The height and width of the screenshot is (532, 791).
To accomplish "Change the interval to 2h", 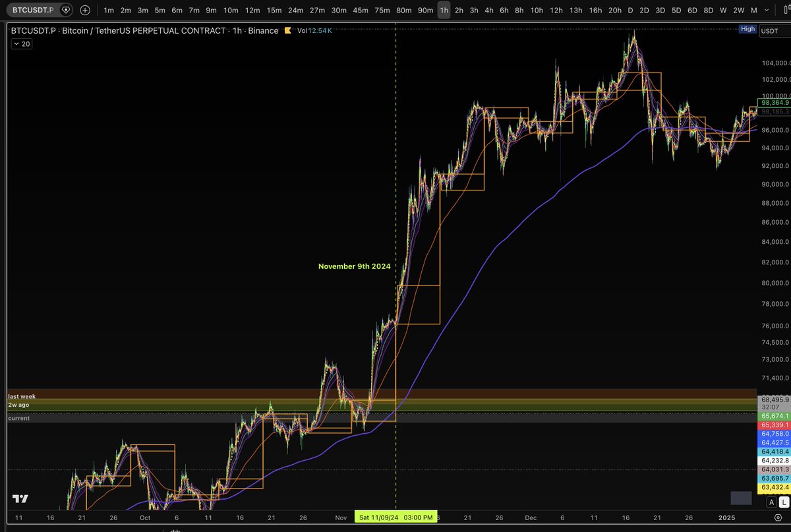I will pos(459,11).
